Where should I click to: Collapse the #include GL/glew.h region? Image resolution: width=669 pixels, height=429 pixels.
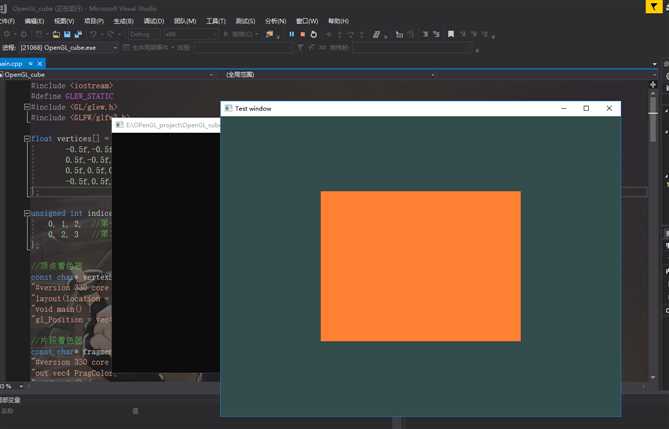26,107
